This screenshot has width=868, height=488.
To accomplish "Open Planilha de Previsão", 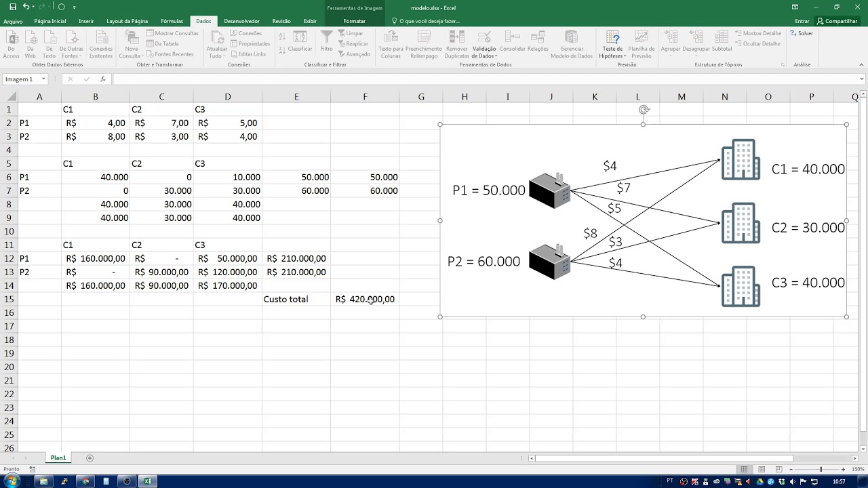I will click(x=642, y=45).
